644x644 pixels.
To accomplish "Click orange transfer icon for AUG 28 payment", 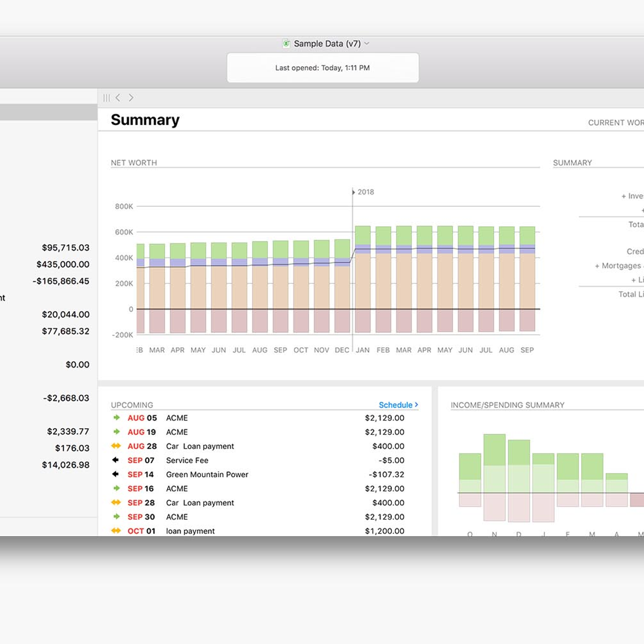I will pos(116,446).
